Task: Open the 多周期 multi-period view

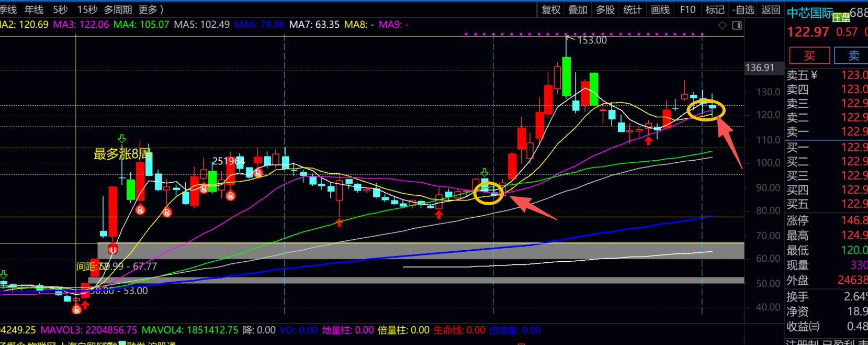Action: (x=117, y=9)
